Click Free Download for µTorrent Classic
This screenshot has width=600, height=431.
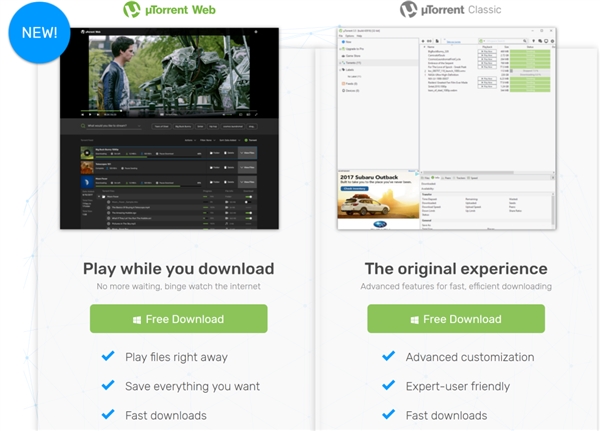456,318
